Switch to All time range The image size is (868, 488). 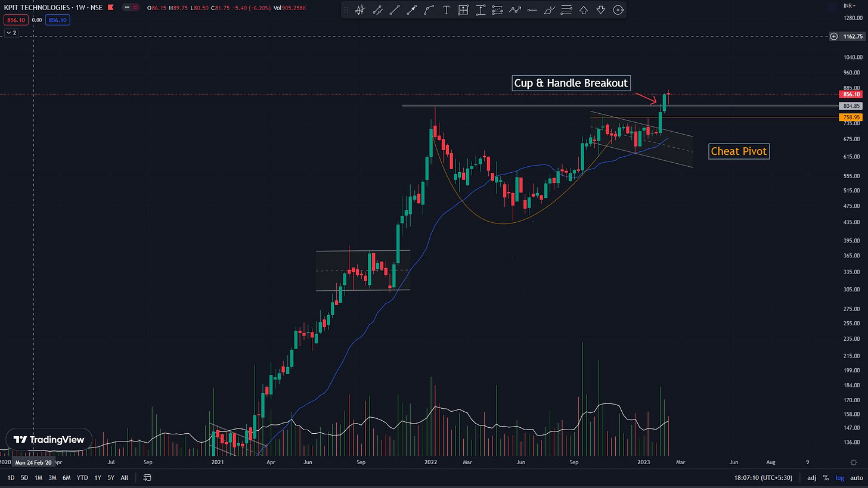coord(124,477)
